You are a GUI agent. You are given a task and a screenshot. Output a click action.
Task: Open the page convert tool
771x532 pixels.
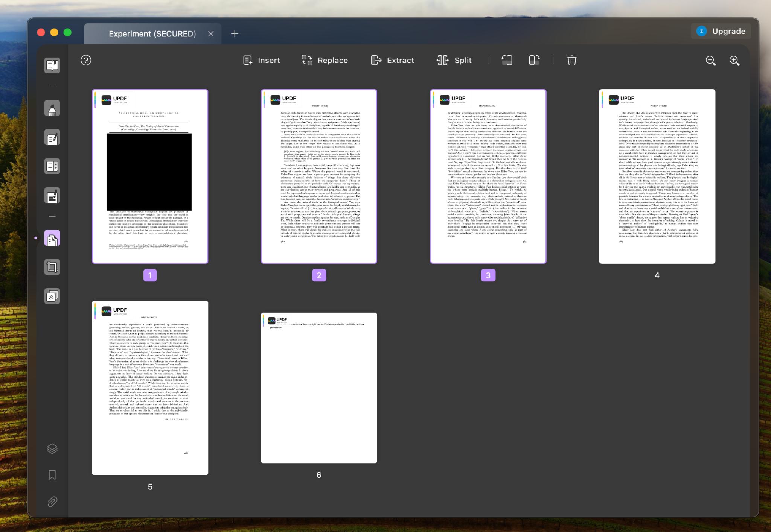[x=52, y=296]
